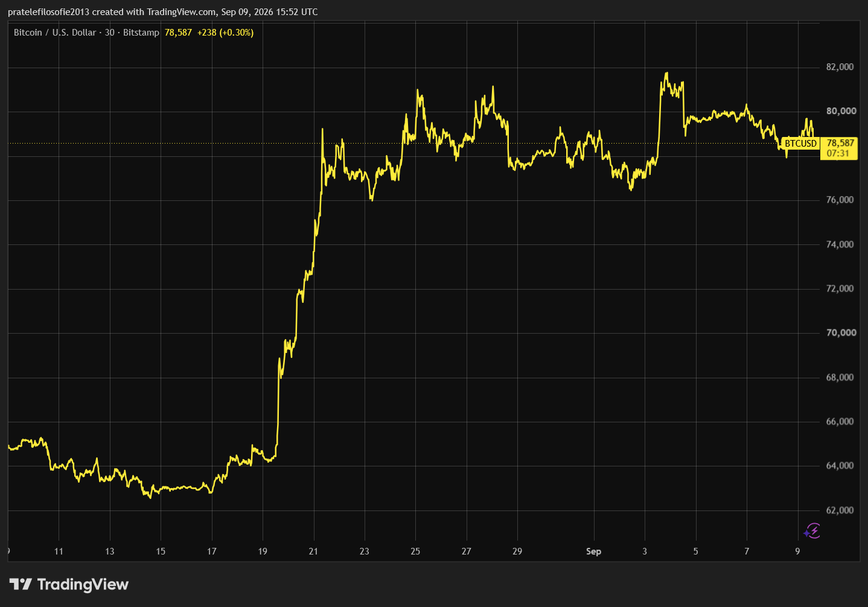Image resolution: width=868 pixels, height=607 pixels.
Task: Click the TradingView logo below the chart
Action: (69, 584)
